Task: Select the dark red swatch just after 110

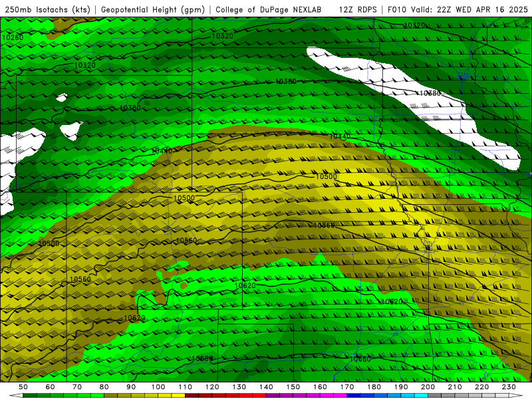Action: click(192, 396)
